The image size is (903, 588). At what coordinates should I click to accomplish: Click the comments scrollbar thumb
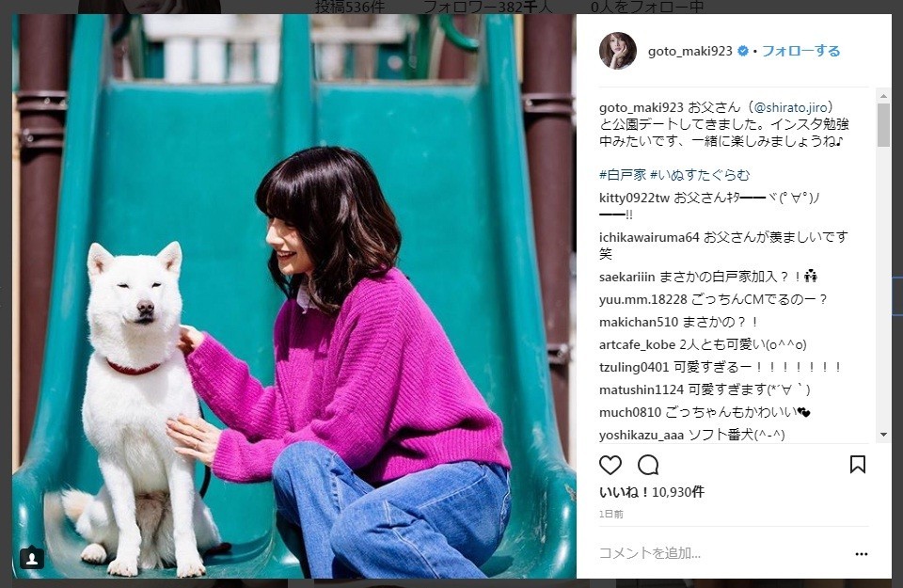[x=883, y=125]
